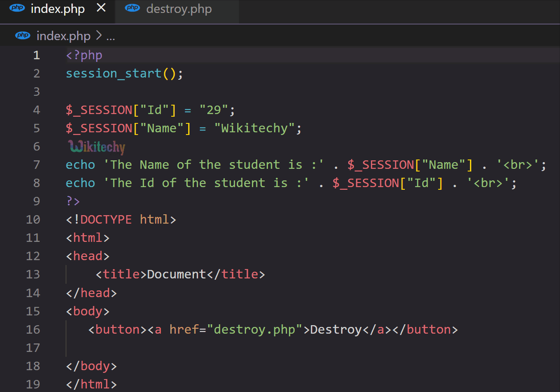Select the index.php tab

58,9
